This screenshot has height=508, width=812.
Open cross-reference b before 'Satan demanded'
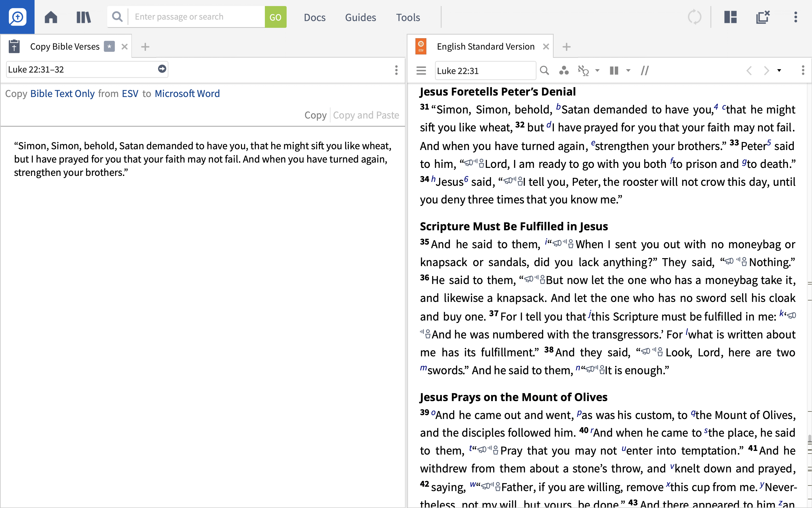point(558,106)
